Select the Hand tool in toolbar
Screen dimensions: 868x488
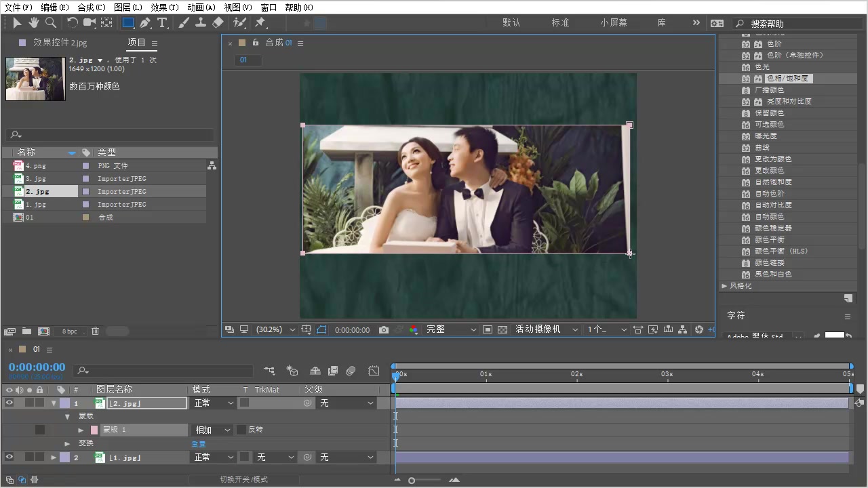tap(33, 23)
